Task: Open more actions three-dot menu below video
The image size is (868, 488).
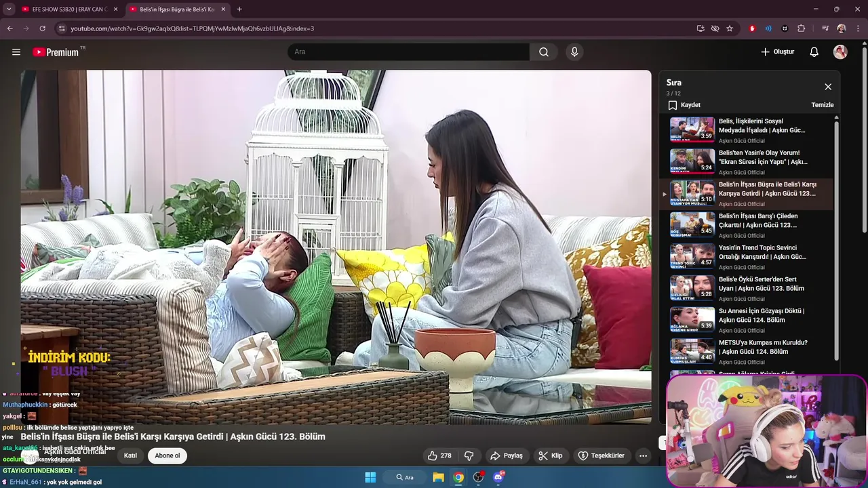Action: (643, 455)
